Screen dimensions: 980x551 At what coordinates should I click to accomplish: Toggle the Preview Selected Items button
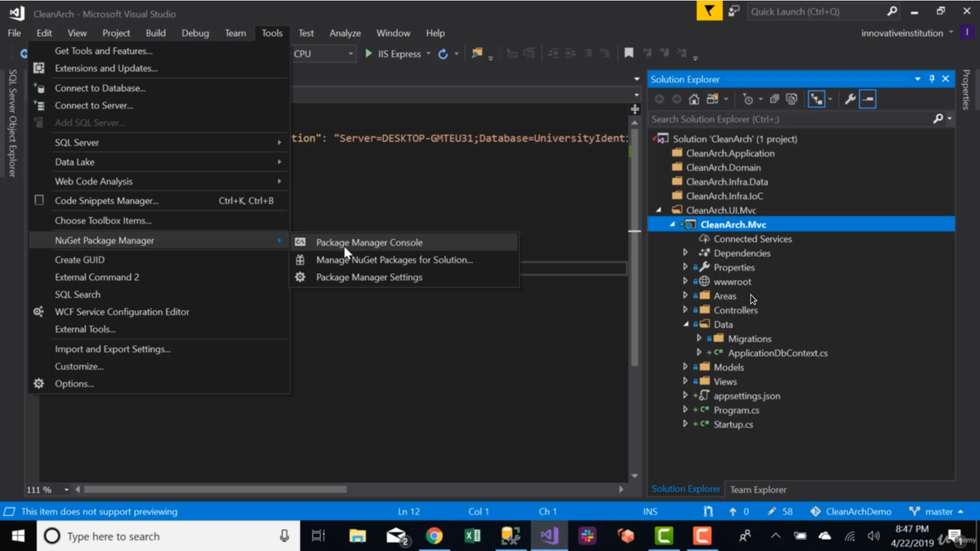[x=868, y=100]
